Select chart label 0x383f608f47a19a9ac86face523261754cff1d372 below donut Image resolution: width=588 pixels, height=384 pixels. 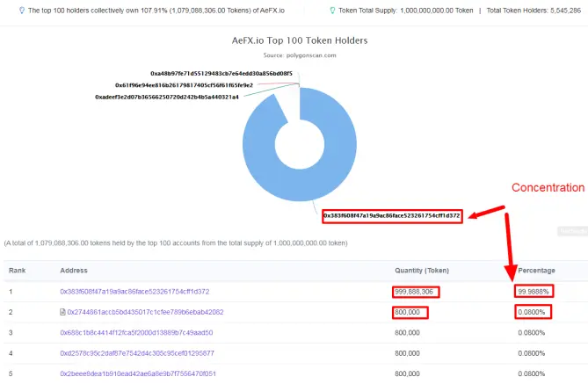pos(392,215)
